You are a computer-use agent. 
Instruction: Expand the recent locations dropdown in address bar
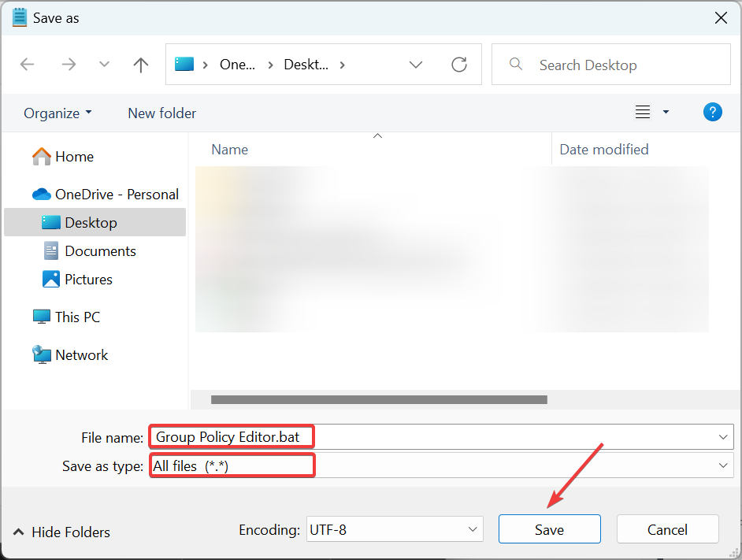[x=416, y=65]
